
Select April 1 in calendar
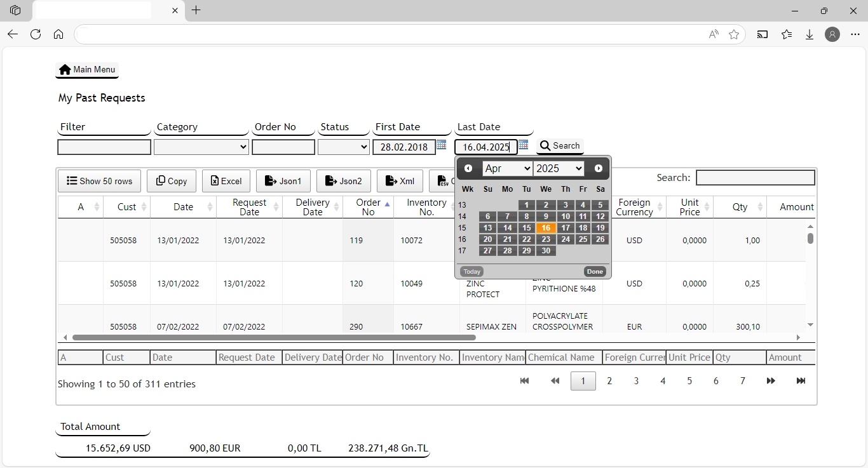click(527, 205)
